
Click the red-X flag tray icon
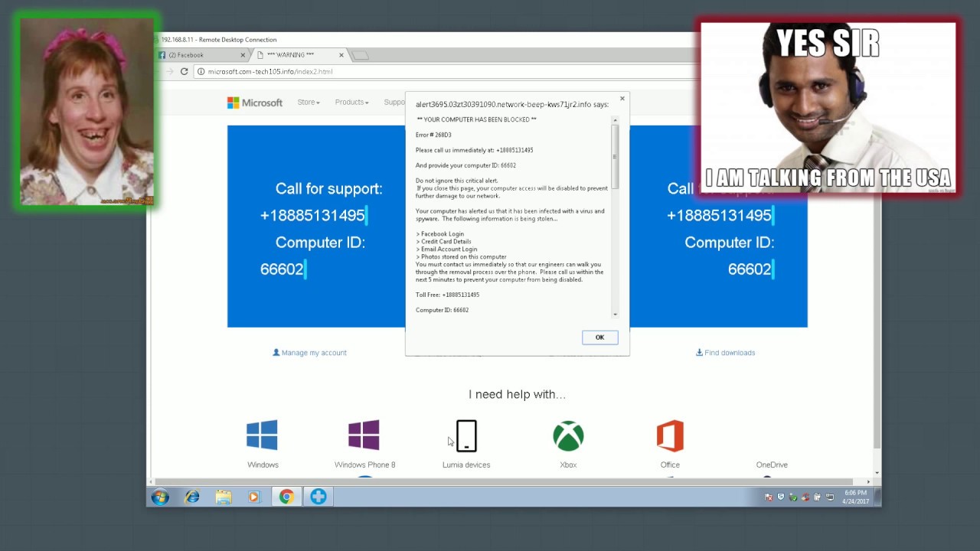[769, 497]
